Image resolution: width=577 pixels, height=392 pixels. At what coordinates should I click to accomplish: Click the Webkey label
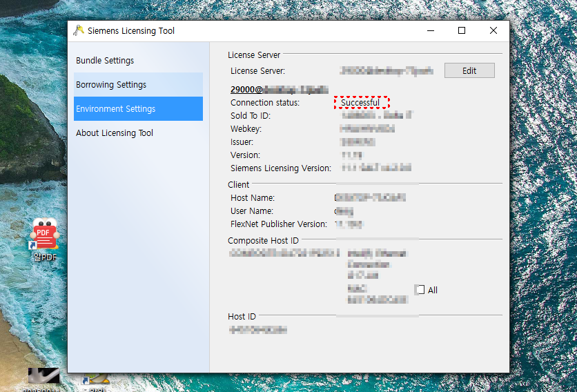[x=246, y=129]
